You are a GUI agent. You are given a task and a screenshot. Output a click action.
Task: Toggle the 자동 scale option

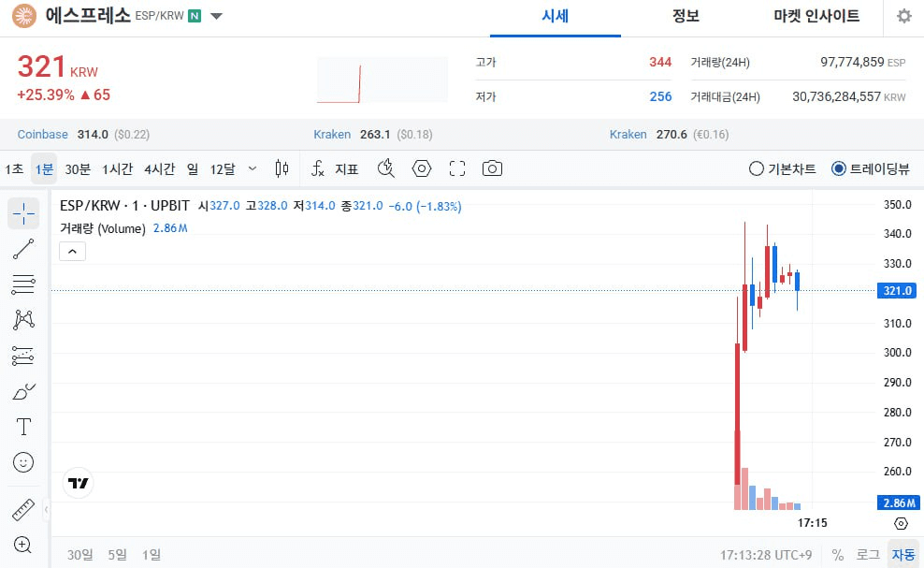[903, 554]
